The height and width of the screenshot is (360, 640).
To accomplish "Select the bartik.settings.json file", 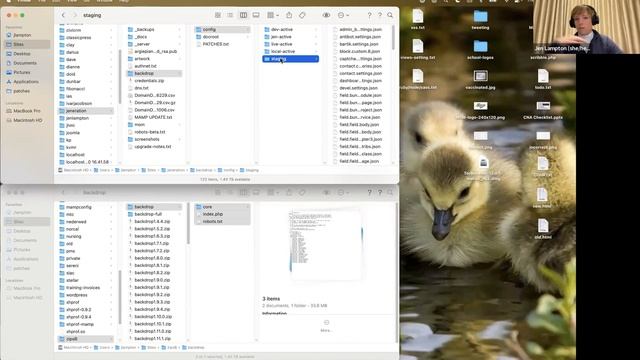I will click(x=358, y=44).
